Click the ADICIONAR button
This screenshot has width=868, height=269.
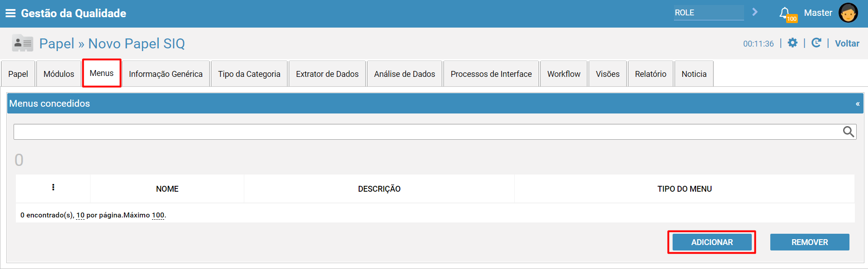coord(712,242)
